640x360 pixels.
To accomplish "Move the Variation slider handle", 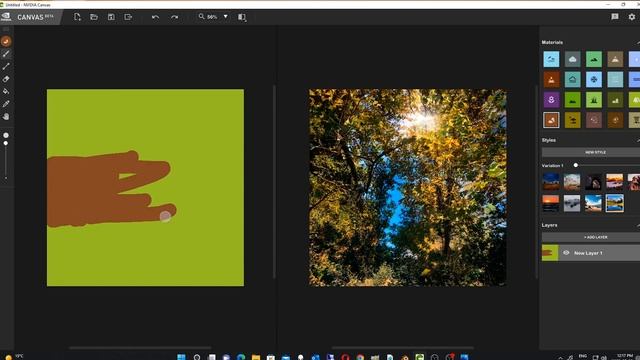I will (576, 165).
